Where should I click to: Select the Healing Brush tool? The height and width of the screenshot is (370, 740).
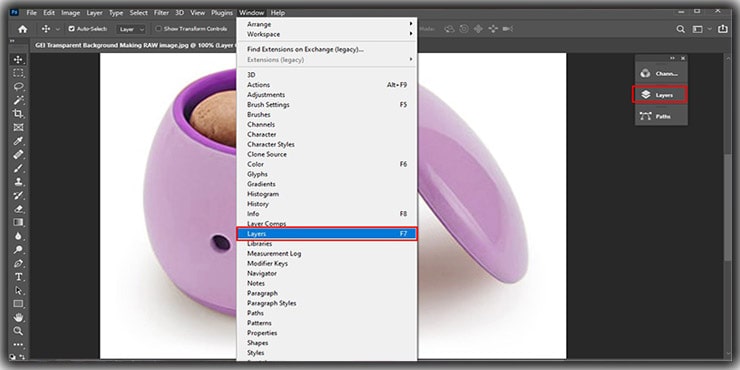coord(18,154)
